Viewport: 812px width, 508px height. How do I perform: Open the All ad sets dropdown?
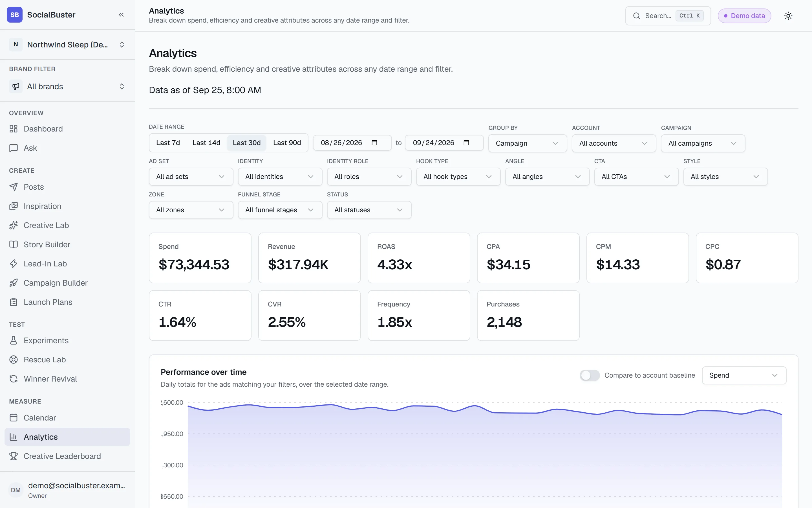click(x=191, y=176)
